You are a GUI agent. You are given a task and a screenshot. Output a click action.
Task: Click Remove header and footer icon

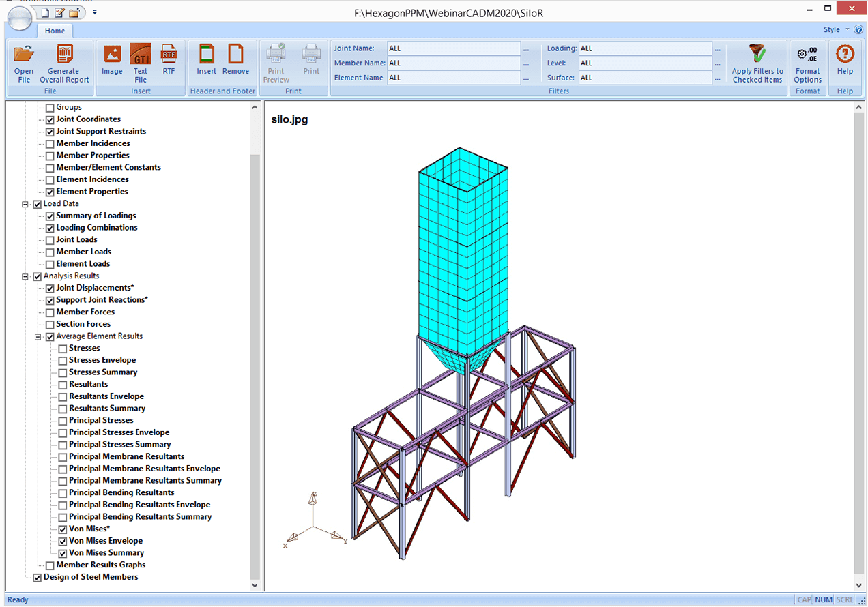click(235, 55)
